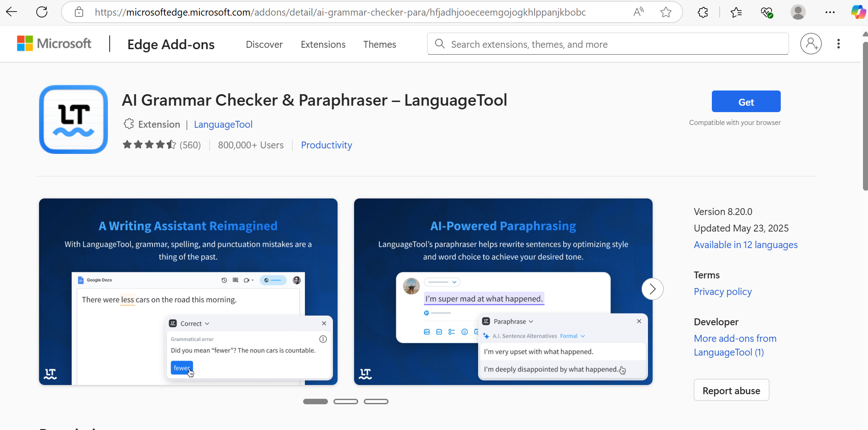868x430 pixels.
Task: Open browser profile avatar
Action: tap(798, 12)
